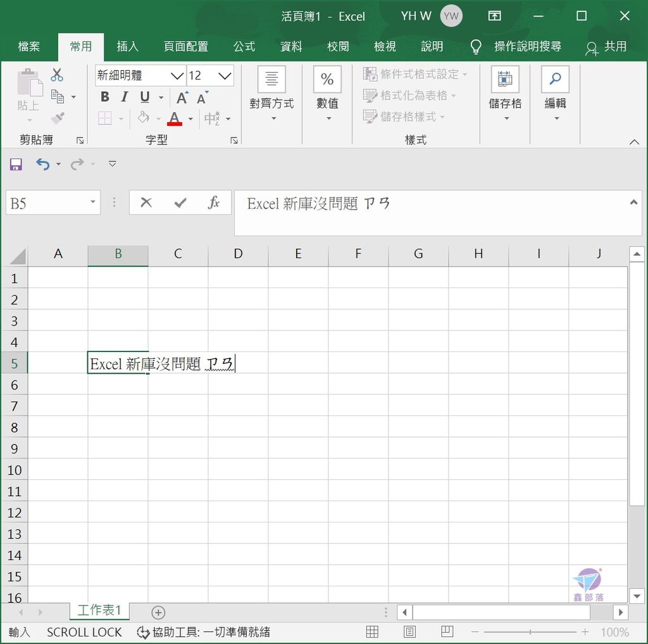Screen dimensions: 648x644
Task: Click the zoom slider handle
Action: pos(530,632)
